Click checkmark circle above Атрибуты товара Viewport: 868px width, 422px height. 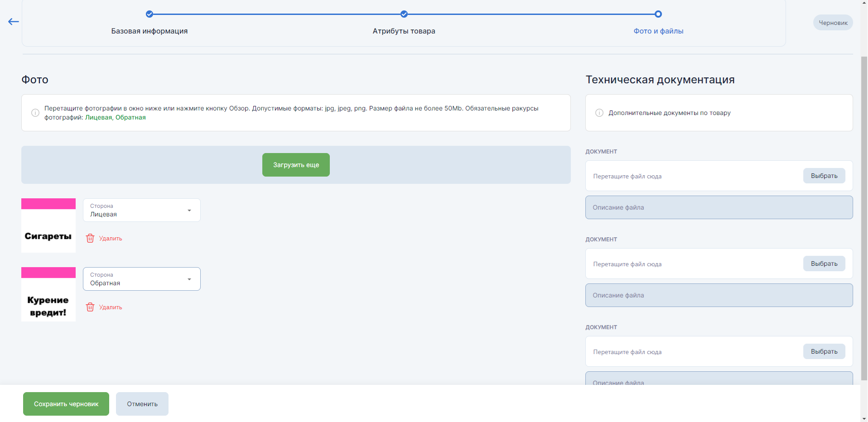click(x=404, y=14)
